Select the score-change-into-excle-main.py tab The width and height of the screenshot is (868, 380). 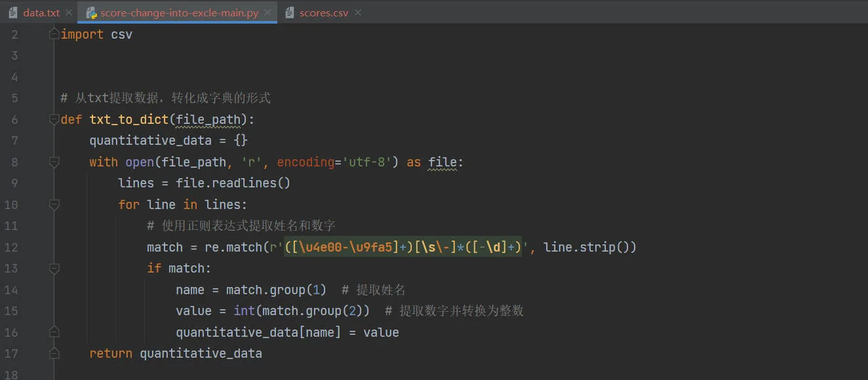pos(179,13)
